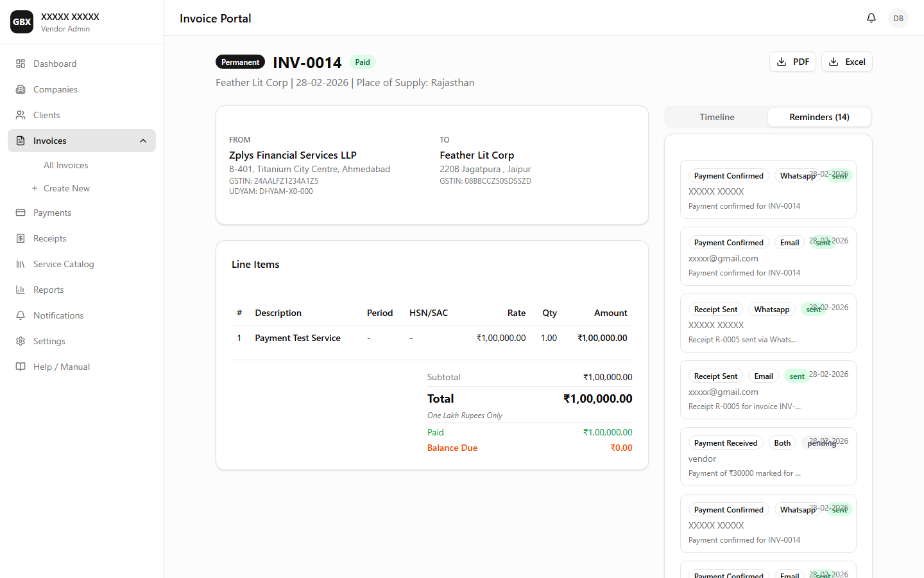Open Help / Manual page
This screenshot has height=578, width=924.
point(61,367)
